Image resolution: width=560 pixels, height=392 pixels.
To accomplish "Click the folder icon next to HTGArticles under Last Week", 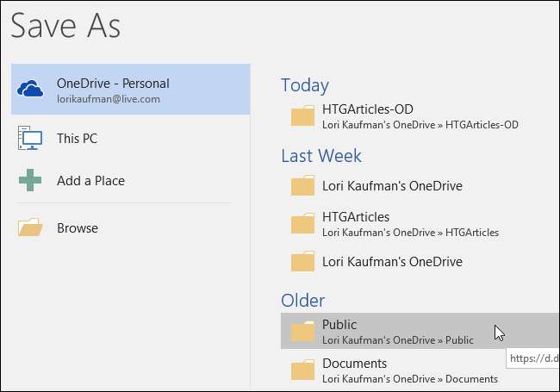I will [302, 224].
